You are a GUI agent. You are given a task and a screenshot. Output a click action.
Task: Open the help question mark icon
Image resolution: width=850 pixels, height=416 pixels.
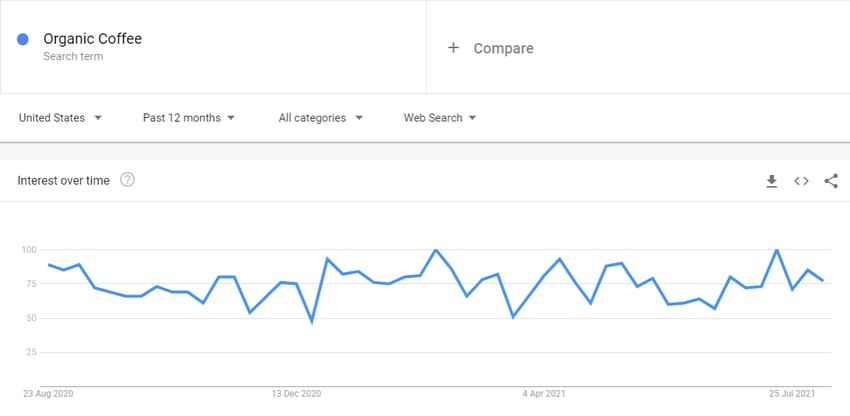pos(127,180)
